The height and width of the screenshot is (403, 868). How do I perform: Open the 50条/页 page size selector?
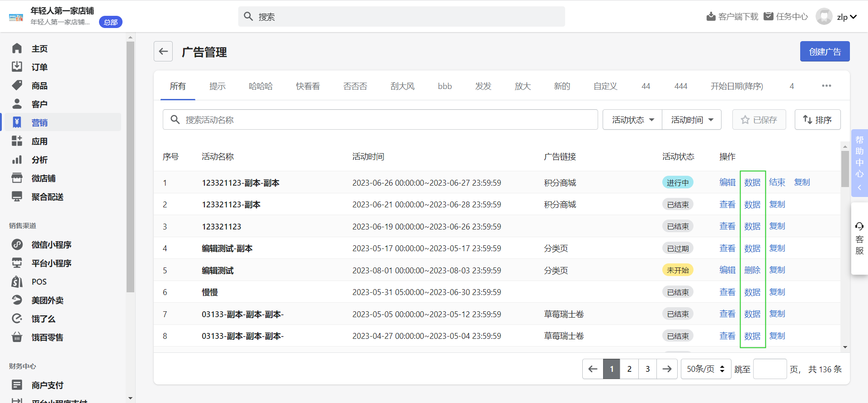706,369
